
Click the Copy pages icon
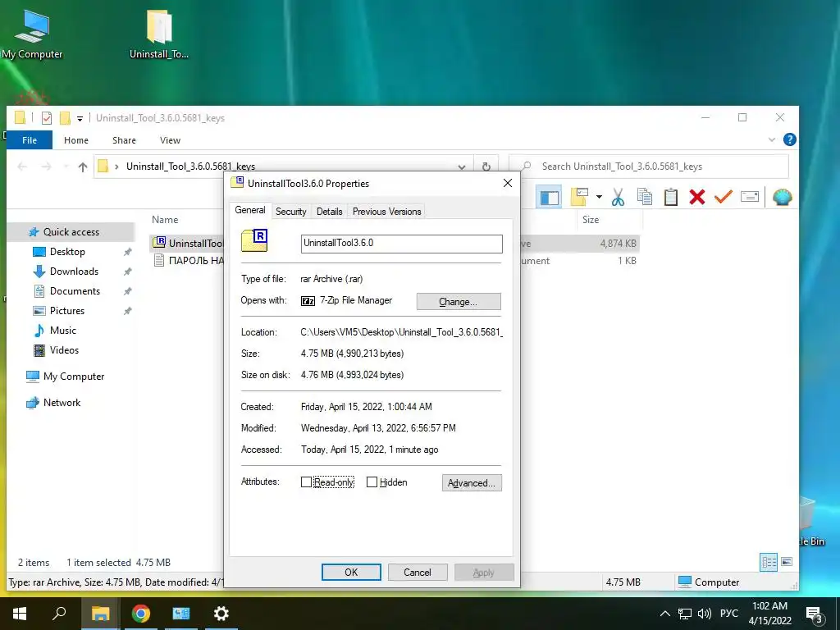point(645,197)
